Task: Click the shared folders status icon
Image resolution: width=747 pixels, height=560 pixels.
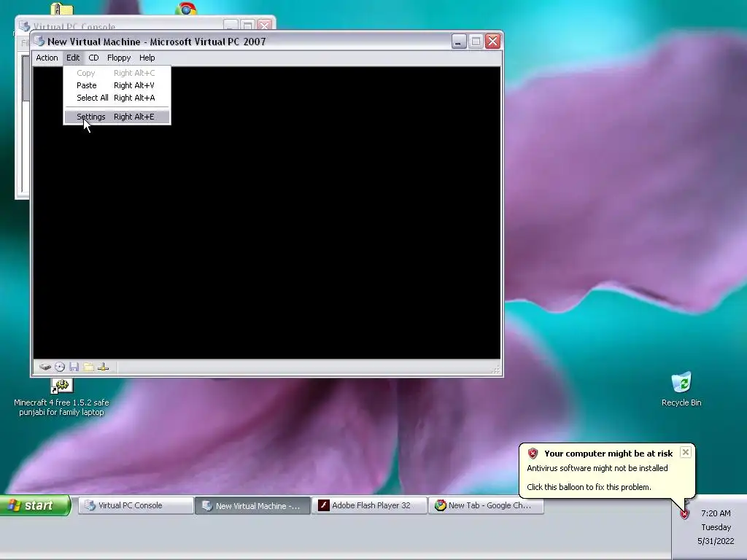Action: coord(88,367)
